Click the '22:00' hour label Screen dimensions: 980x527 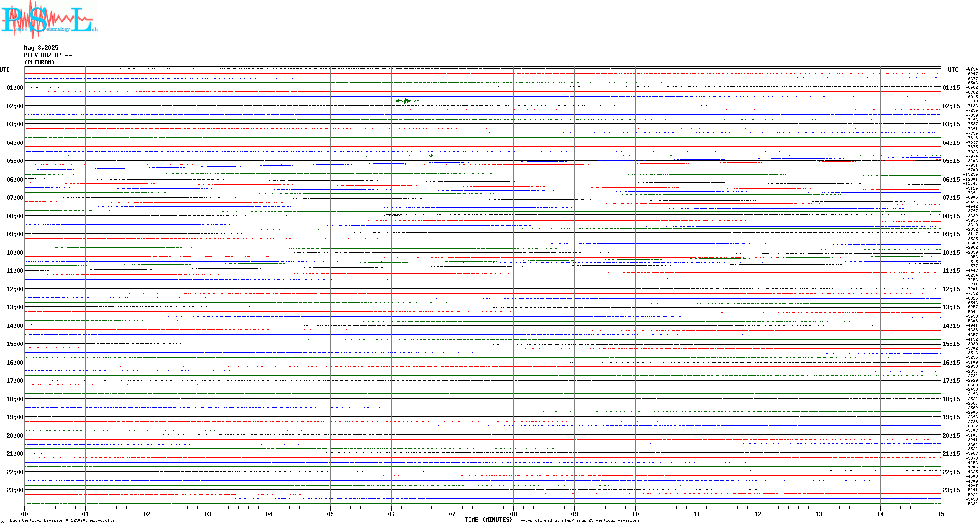click(x=15, y=472)
